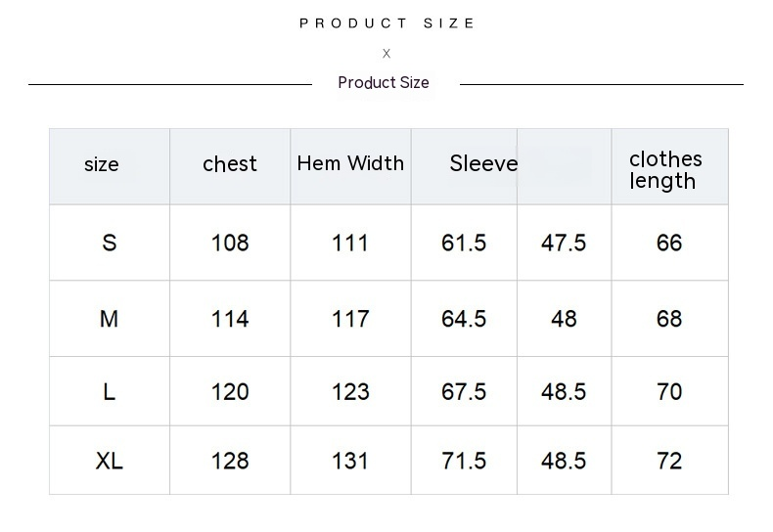Select the M size row label
The image size is (773, 532).
point(109,319)
